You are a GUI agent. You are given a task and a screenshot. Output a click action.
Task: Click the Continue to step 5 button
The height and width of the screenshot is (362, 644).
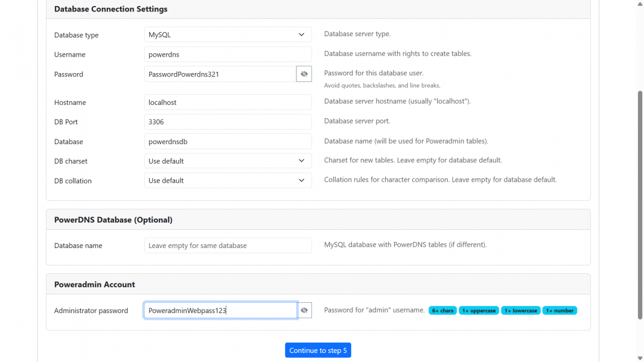tap(318, 351)
